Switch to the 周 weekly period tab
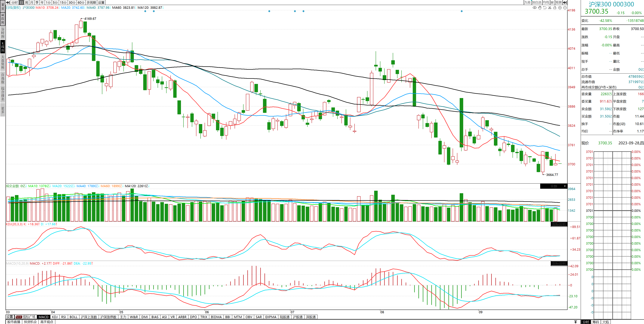This screenshot has height=324, width=644. point(26,2)
